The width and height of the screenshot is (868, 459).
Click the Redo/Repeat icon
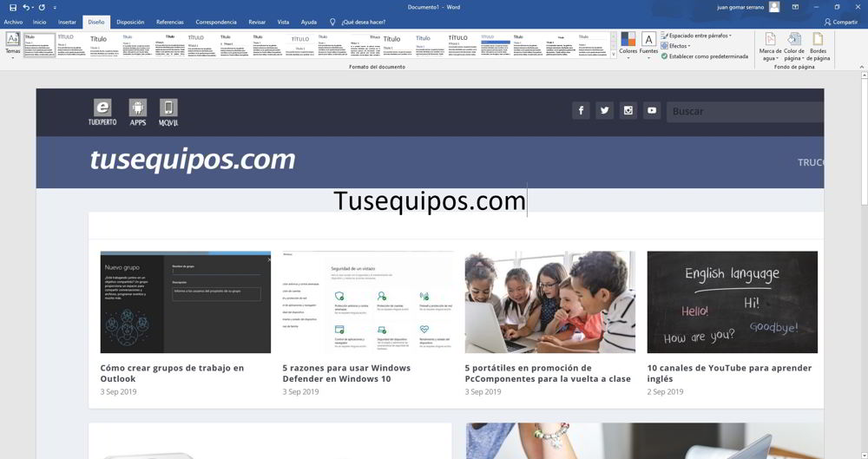41,7
